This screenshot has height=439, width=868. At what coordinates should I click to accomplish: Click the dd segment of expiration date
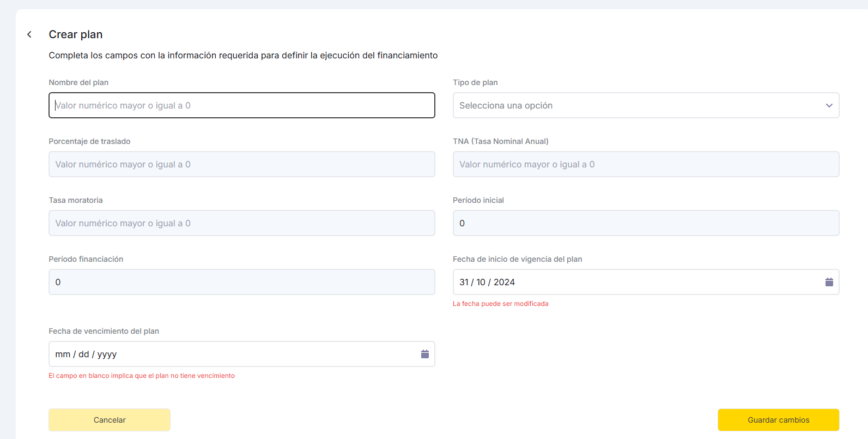[x=83, y=354]
